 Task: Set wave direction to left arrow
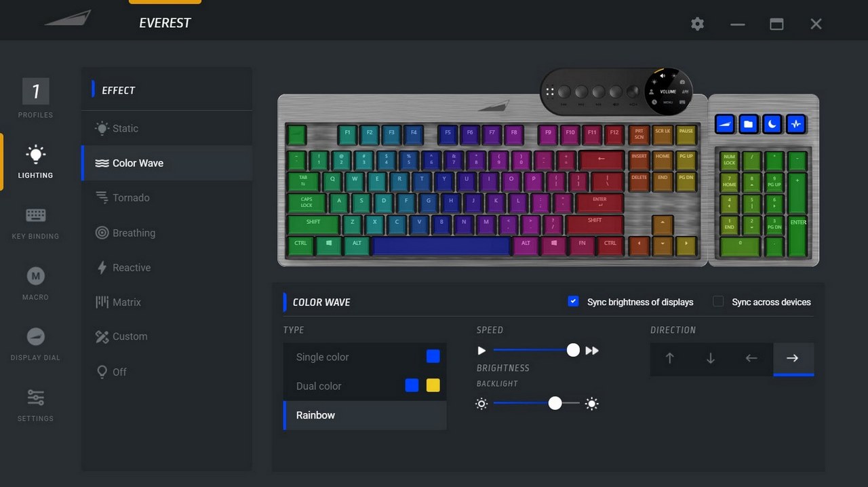[x=751, y=358]
